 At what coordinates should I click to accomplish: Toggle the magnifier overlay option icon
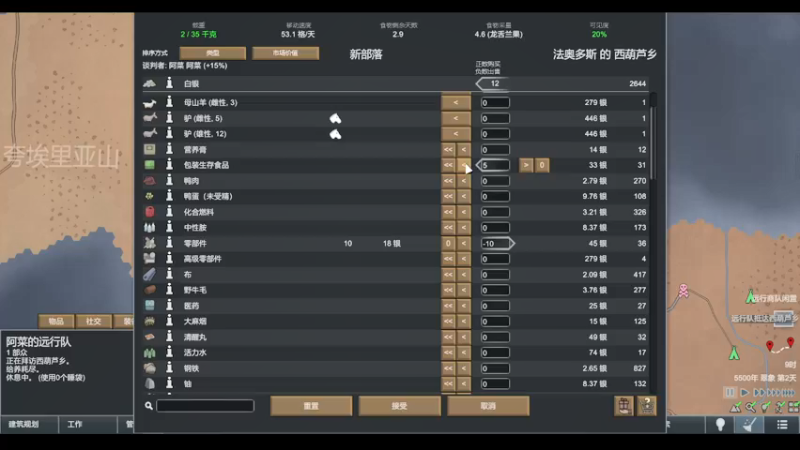click(x=751, y=407)
